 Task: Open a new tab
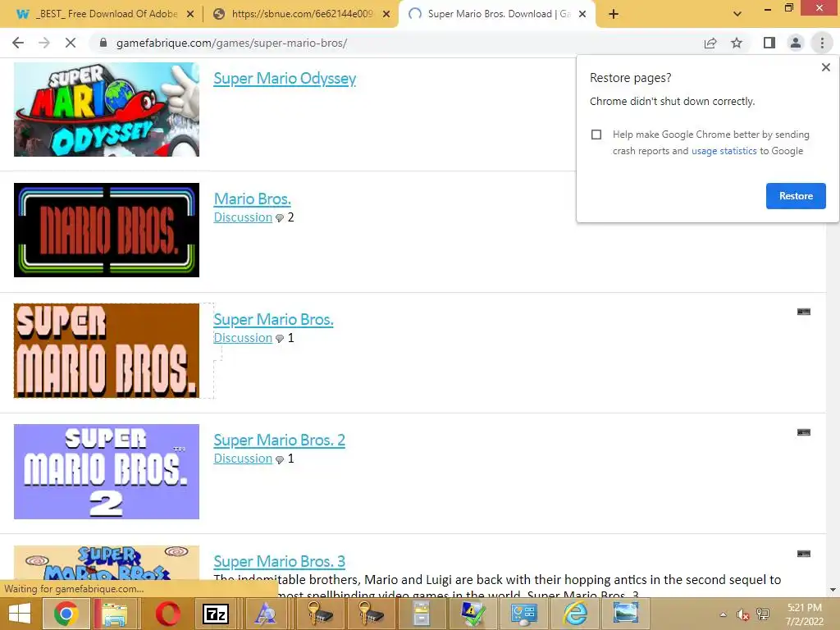pyautogui.click(x=614, y=14)
